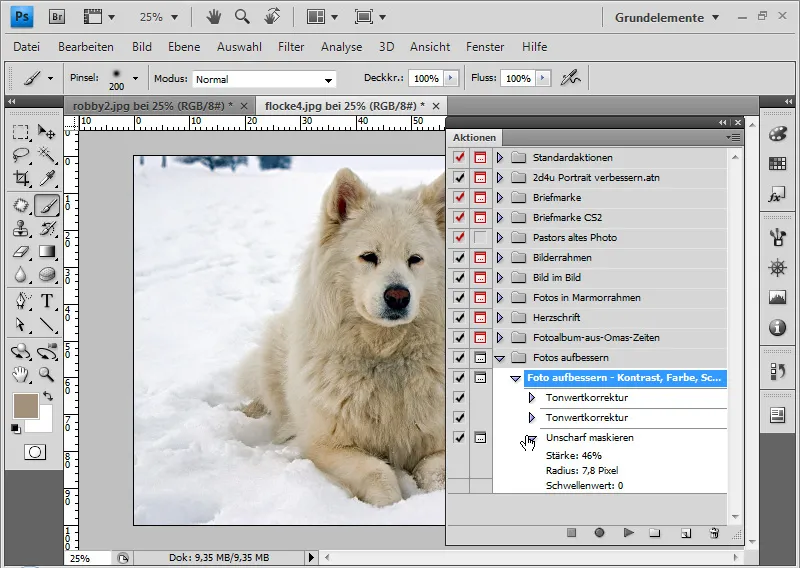Select the Crop tool
Screen dimensions: 800x568
(20, 178)
